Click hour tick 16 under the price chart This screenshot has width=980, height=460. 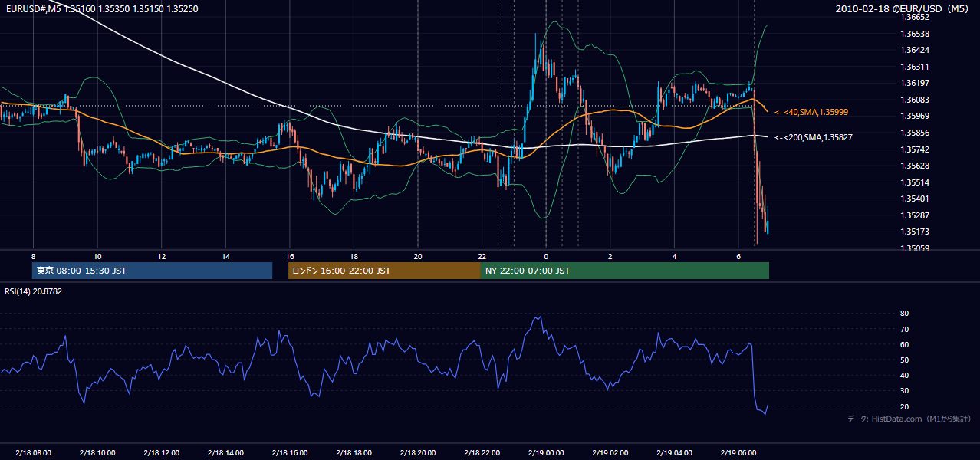click(289, 256)
